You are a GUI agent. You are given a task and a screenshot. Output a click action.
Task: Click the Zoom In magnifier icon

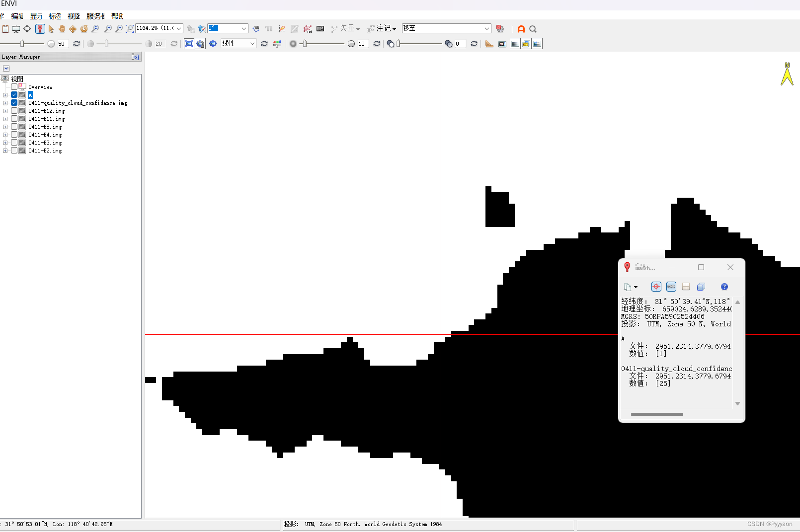108,29
